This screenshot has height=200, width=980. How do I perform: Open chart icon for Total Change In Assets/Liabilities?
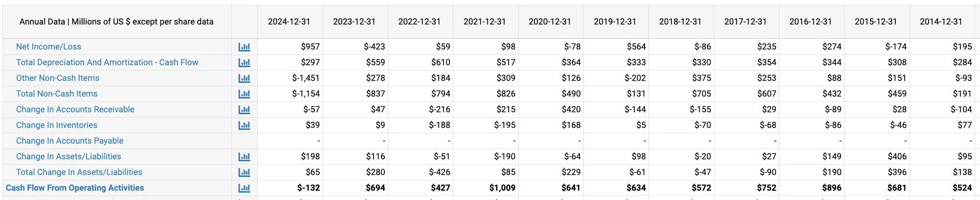click(244, 173)
